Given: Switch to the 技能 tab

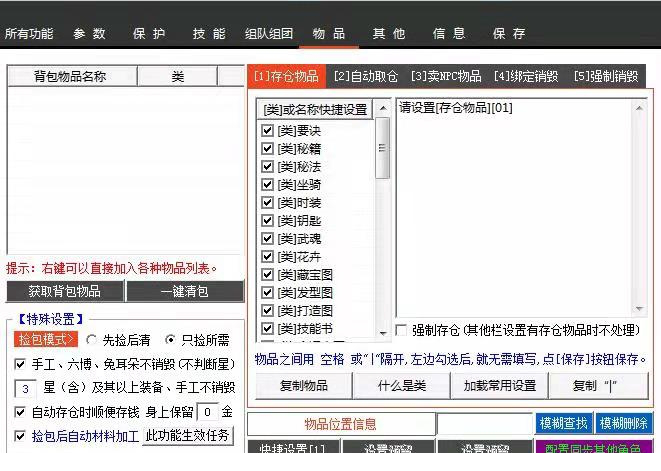Looking at the screenshot, I should pyautogui.click(x=209, y=34).
